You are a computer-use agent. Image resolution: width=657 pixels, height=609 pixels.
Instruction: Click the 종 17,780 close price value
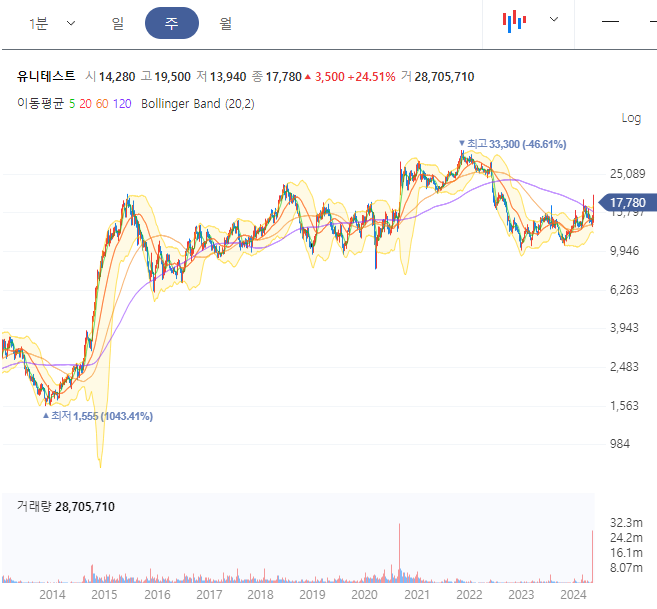(277, 77)
